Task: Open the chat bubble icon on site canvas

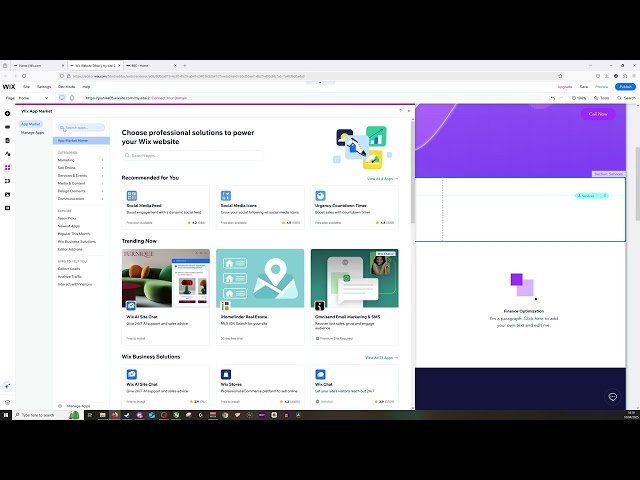Action: click(612, 397)
